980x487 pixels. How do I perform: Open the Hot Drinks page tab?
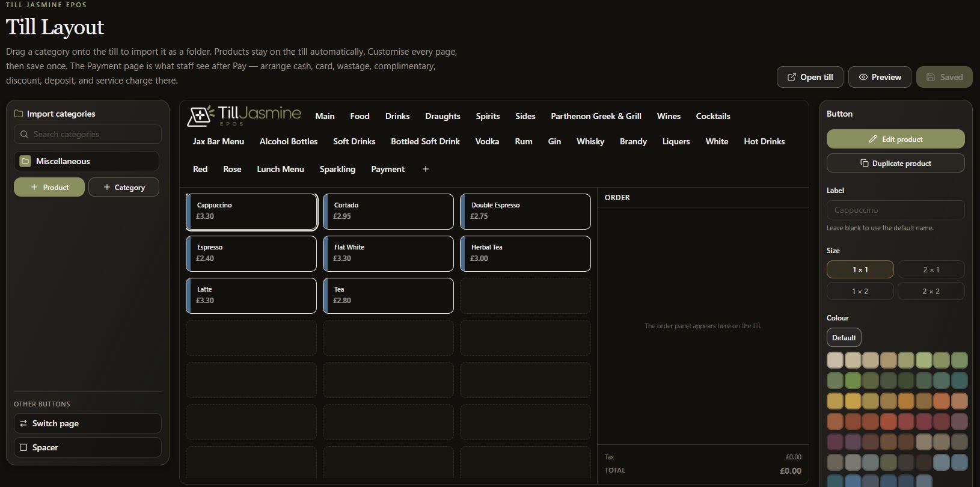click(764, 141)
